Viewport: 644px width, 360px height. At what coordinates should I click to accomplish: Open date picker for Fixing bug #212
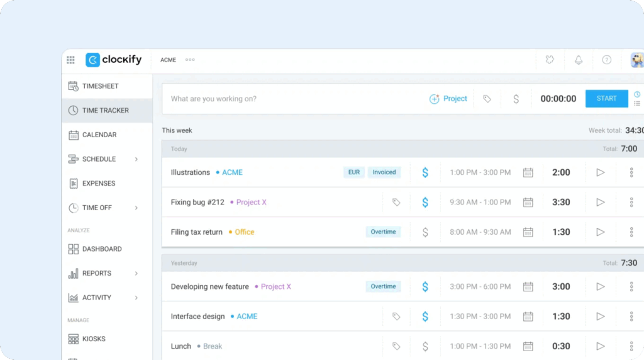click(528, 202)
